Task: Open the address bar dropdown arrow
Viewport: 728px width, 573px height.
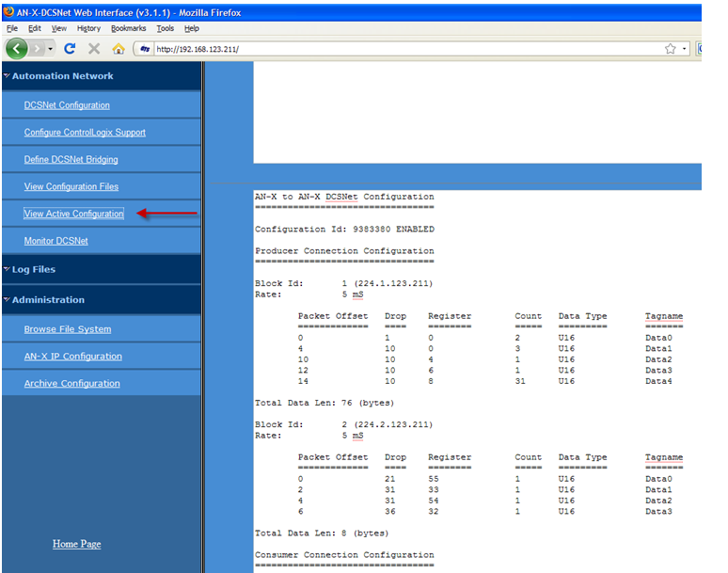Action: point(684,49)
